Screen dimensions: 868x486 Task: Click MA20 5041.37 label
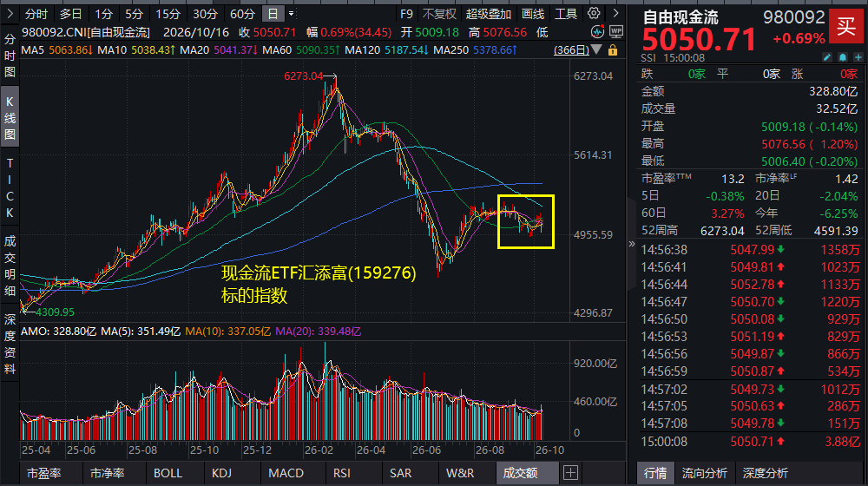coord(219,50)
